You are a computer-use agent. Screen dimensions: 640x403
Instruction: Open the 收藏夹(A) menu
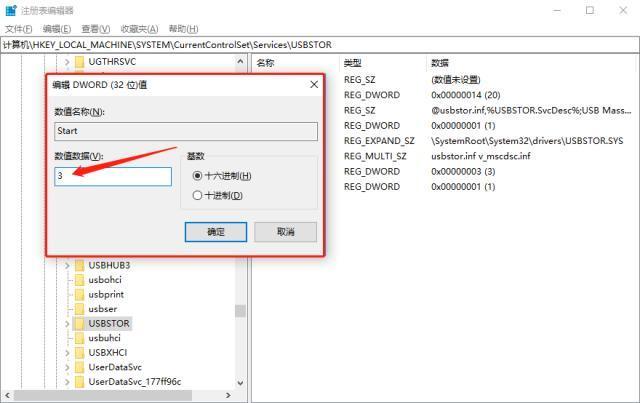[139, 29]
